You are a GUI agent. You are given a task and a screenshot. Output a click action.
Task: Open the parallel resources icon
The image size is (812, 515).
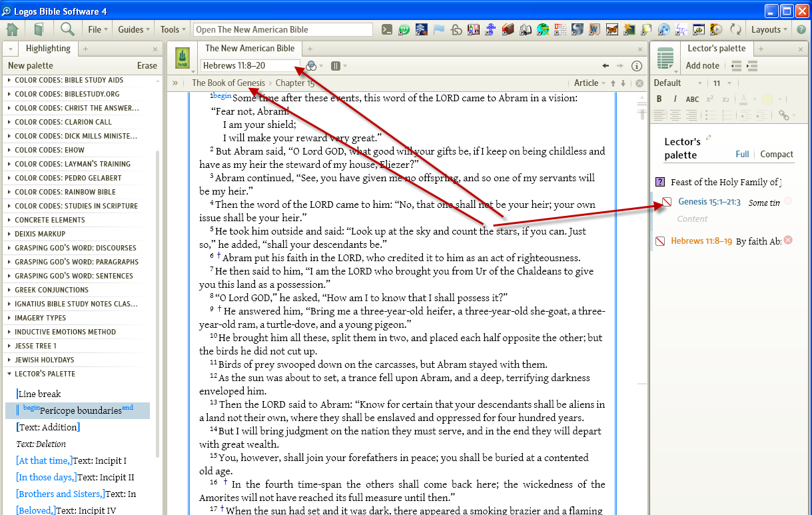(336, 65)
